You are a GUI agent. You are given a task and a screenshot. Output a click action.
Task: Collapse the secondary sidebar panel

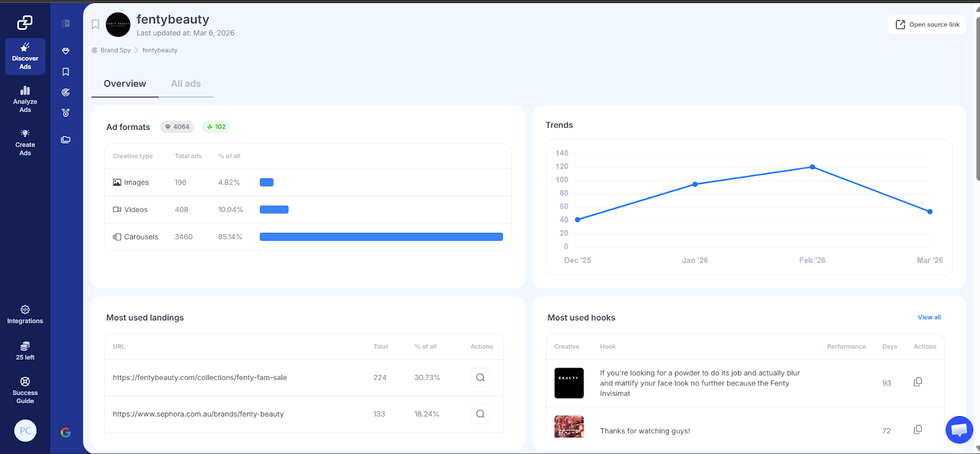[66, 23]
